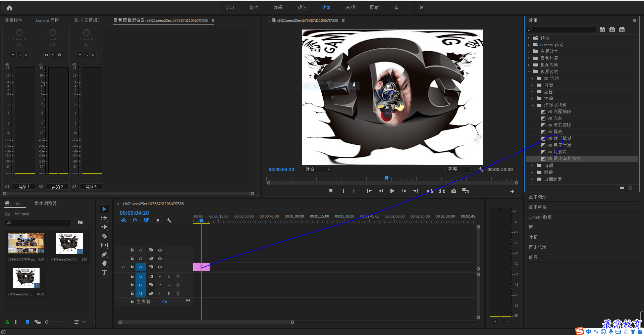Image resolution: width=644 pixels, height=335 pixels.
Task: Open the Lumetri 颜色 panel
Action: pyautogui.click(x=540, y=217)
